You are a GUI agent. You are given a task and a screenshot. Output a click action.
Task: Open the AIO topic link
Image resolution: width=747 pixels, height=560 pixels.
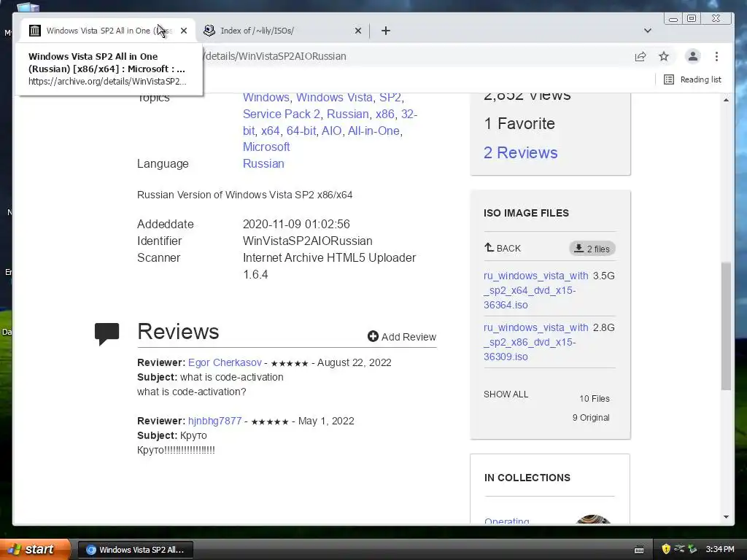(x=332, y=131)
